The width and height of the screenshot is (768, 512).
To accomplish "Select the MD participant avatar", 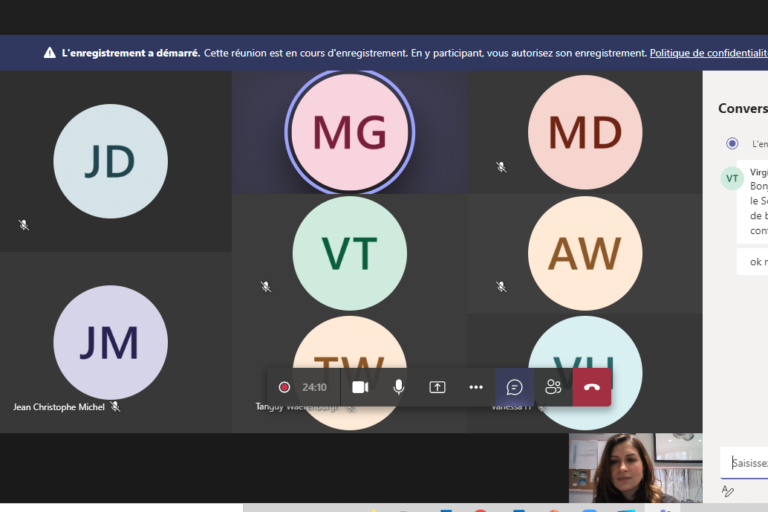I will pyautogui.click(x=585, y=132).
